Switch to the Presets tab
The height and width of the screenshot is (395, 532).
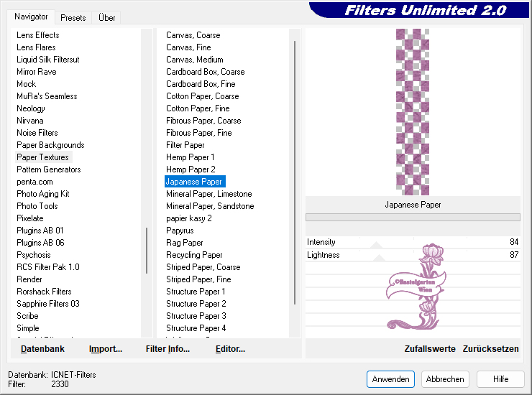pyautogui.click(x=73, y=17)
